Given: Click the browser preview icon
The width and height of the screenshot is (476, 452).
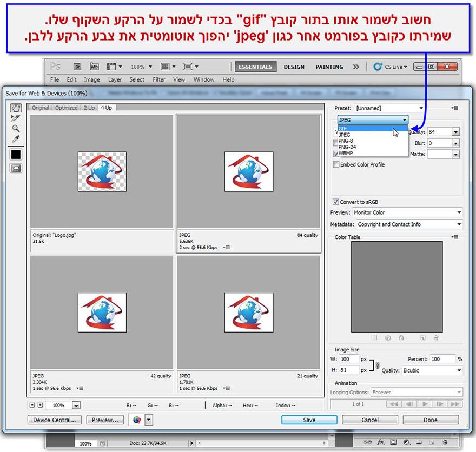Looking at the screenshot, I should 137,420.
